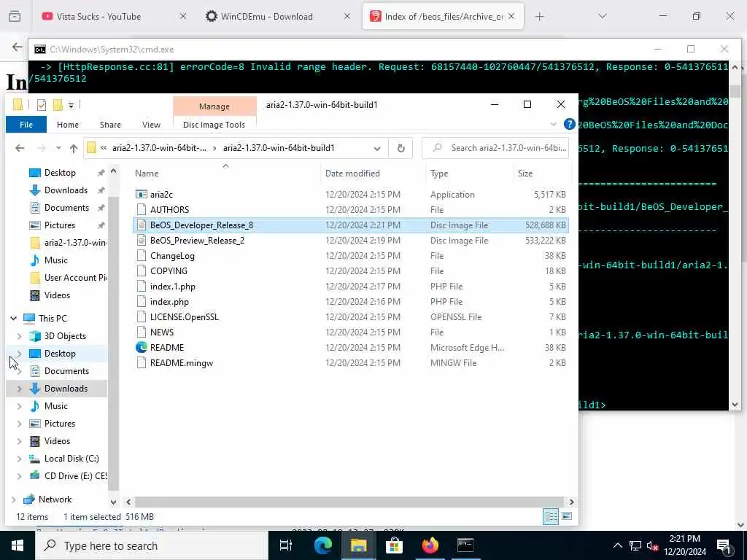Viewport: 747px width, 560px height.
Task: Open Microsoft Store from the taskbar
Action: click(x=394, y=545)
